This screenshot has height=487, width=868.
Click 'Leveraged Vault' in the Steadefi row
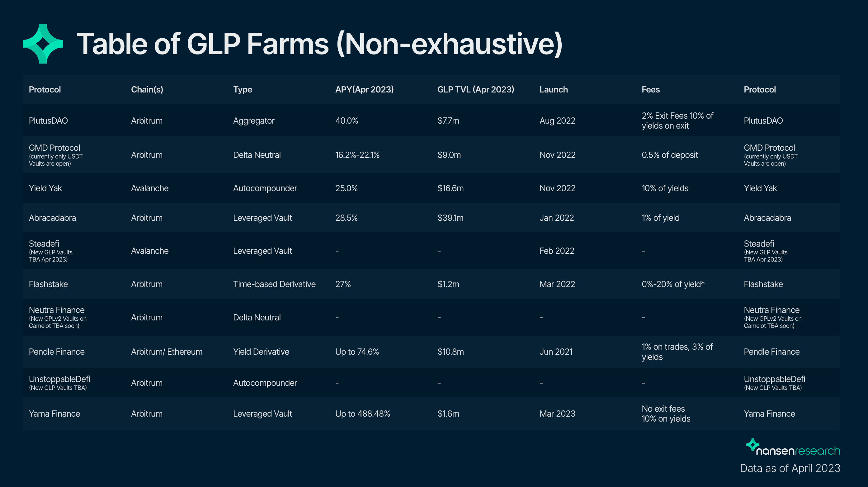coord(262,251)
